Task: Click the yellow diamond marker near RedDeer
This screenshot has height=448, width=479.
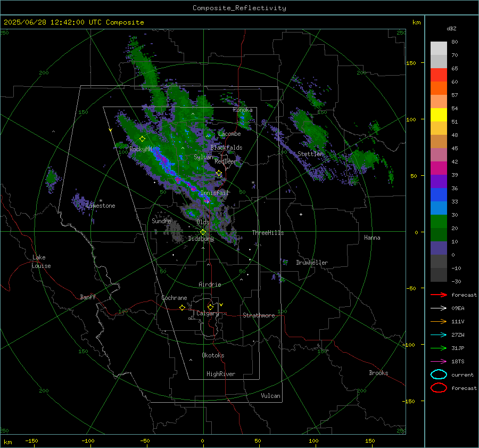Action: coord(219,173)
